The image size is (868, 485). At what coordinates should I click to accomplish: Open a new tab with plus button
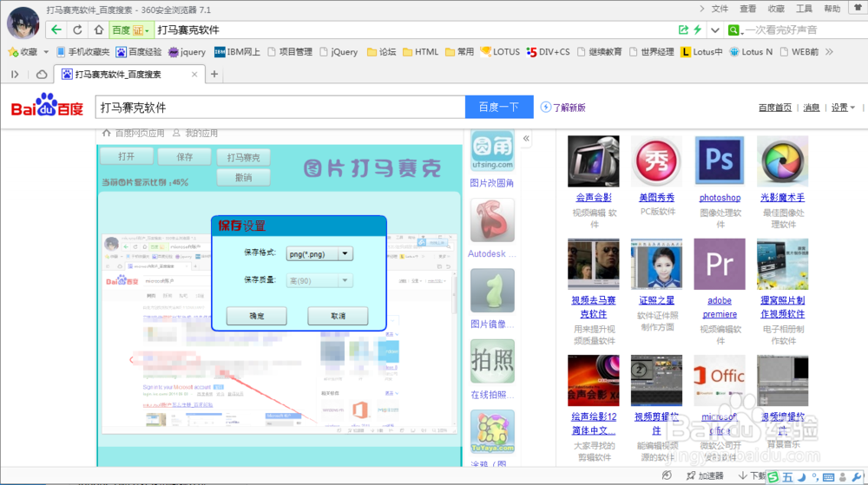214,74
